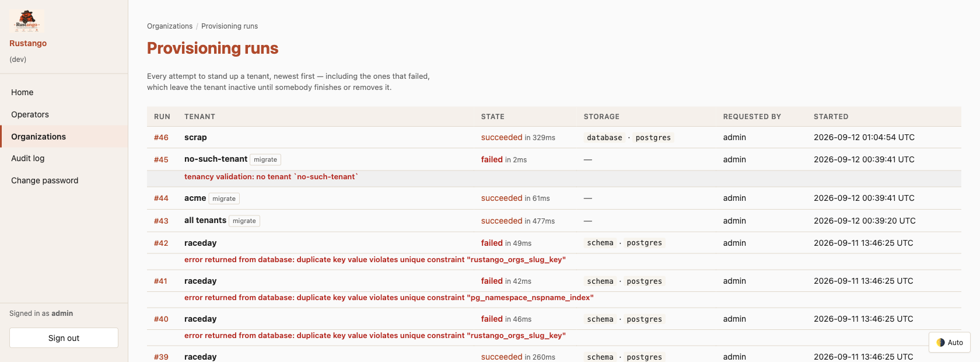Open the Rustango brand link
Image resolution: width=980 pixels, height=362 pixels.
(x=28, y=43)
